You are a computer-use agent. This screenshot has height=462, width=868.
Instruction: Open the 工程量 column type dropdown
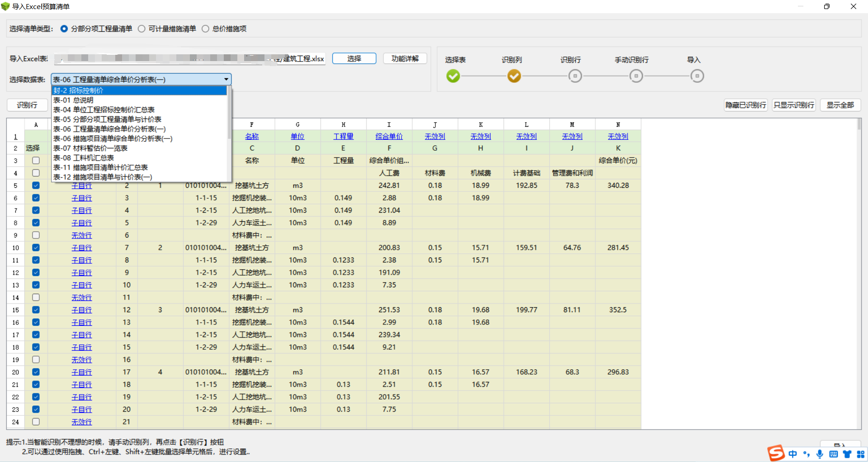click(343, 136)
